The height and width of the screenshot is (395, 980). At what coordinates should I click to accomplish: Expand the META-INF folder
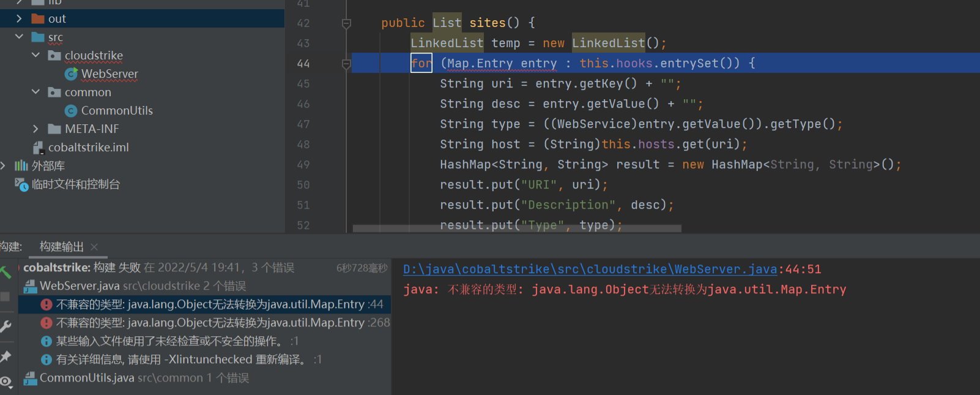click(35, 129)
